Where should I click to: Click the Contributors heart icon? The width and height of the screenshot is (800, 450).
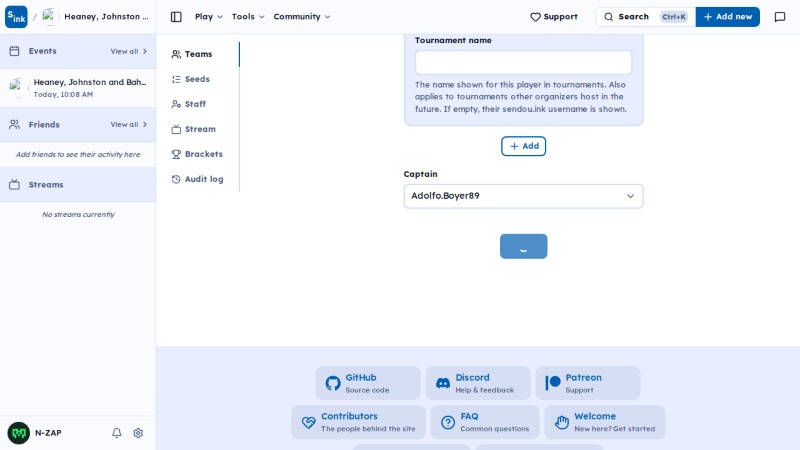308,422
